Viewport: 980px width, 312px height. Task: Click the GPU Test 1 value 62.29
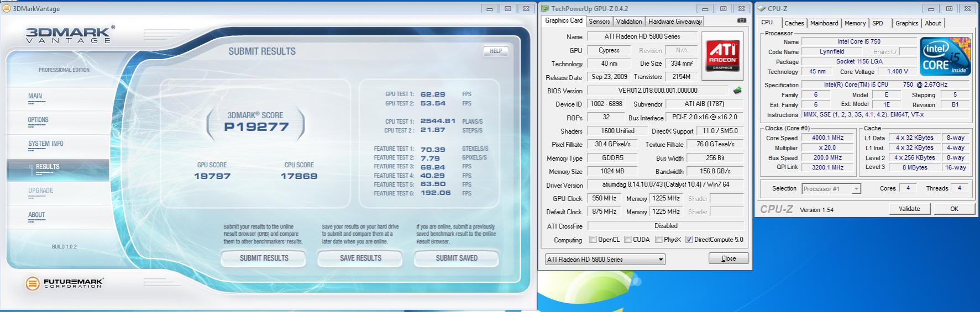(x=433, y=94)
